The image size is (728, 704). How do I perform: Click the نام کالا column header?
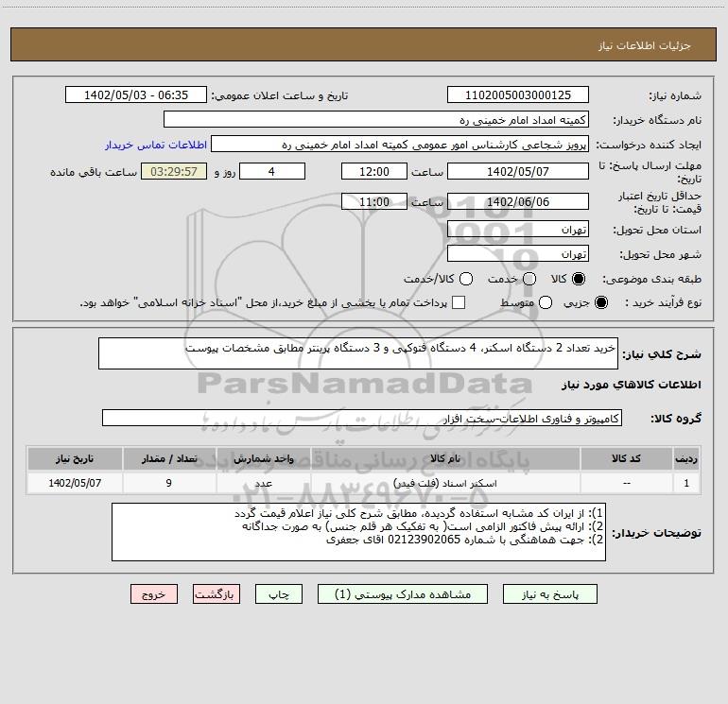pos(445,459)
